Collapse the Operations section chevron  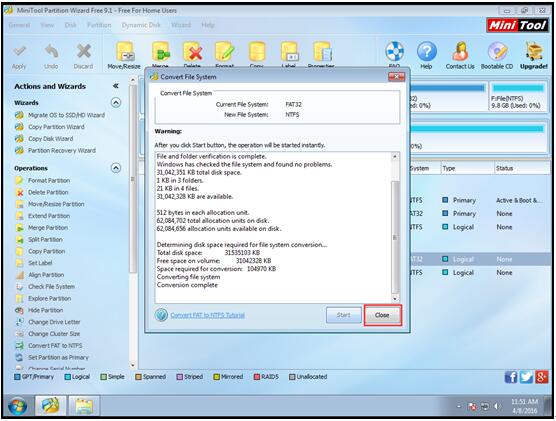[116, 168]
